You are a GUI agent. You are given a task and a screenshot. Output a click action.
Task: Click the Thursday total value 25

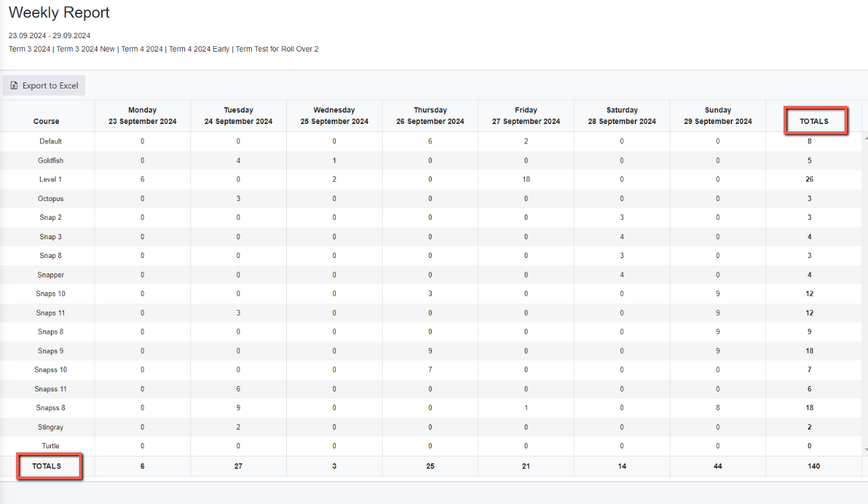430,466
